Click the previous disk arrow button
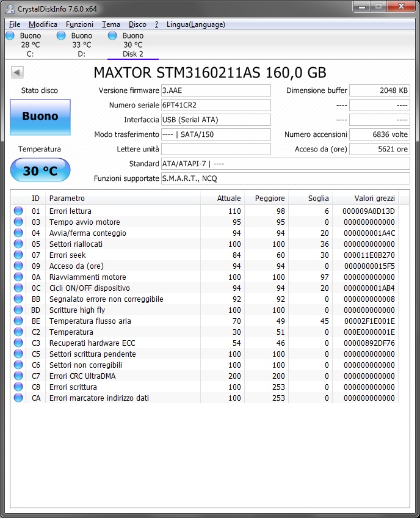This screenshot has width=420, height=518. point(17,73)
